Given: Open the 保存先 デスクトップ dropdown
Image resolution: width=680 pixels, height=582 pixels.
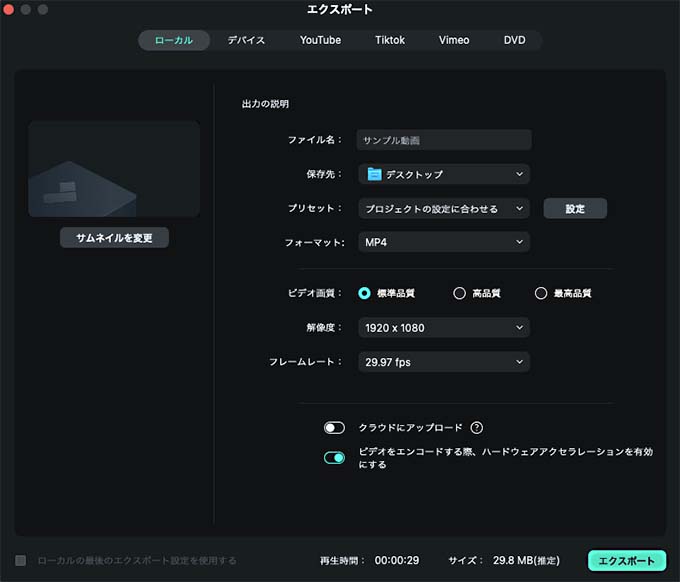Looking at the screenshot, I should coord(444,174).
